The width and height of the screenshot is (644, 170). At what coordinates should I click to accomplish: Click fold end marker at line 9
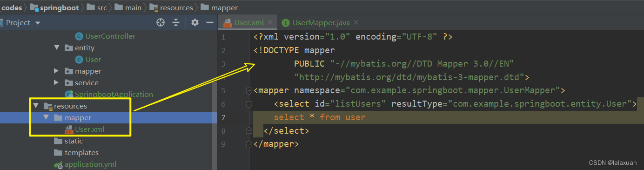point(249,144)
